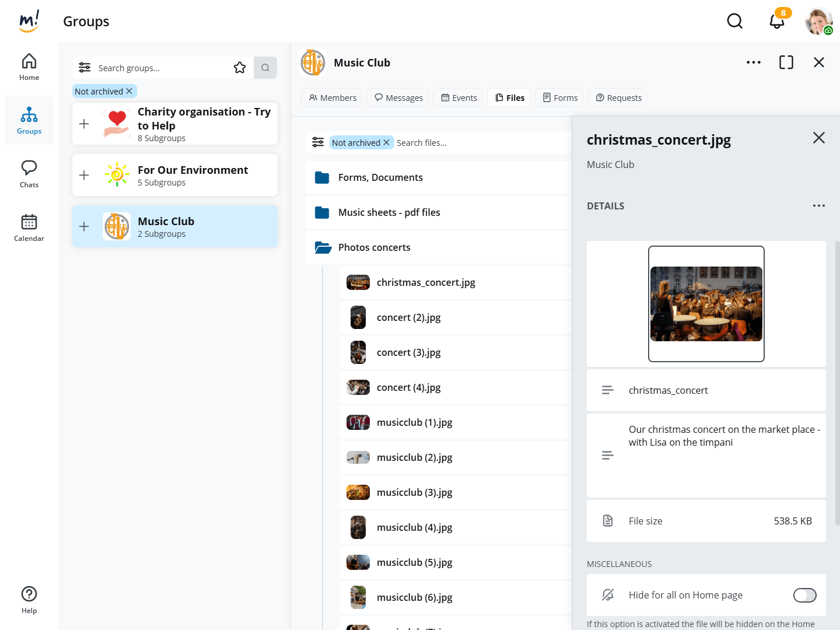The width and height of the screenshot is (840, 630).
Task: Open the notifications bell
Action: (776, 22)
